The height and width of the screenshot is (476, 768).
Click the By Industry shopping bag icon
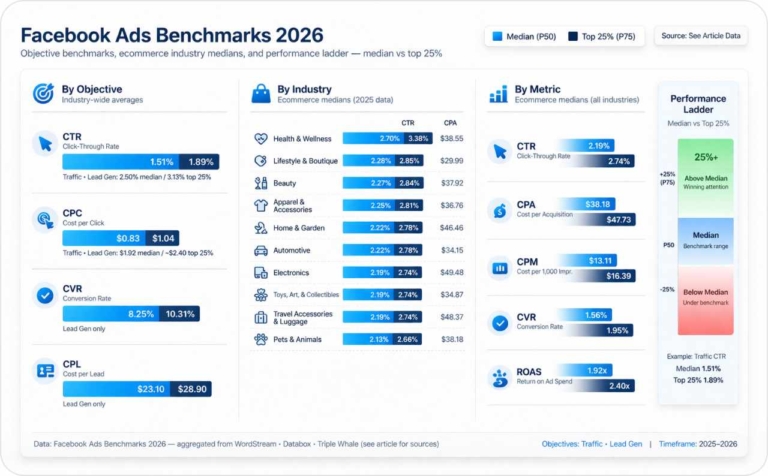click(261, 94)
